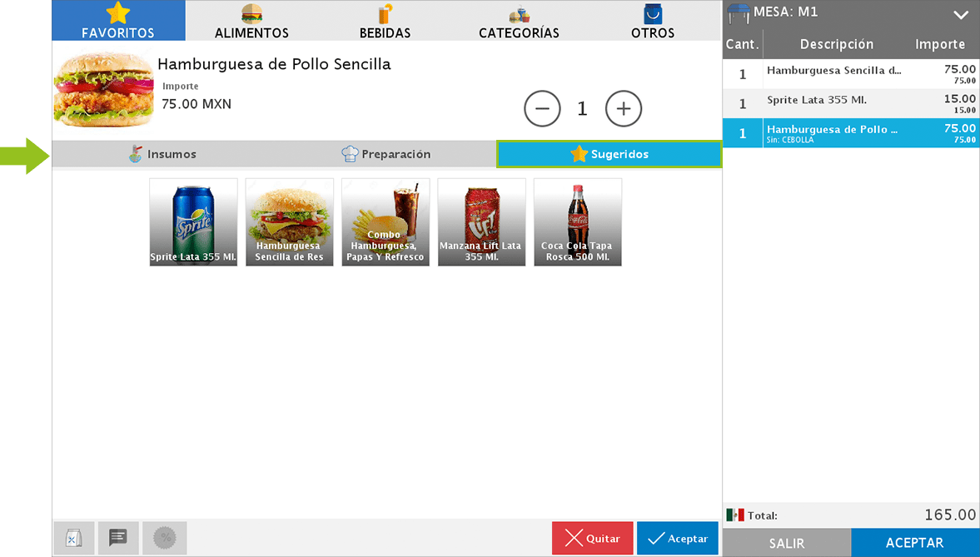Pick the Coca Cola Tapa Rosca thumbnail
980x557 pixels.
[x=577, y=221]
